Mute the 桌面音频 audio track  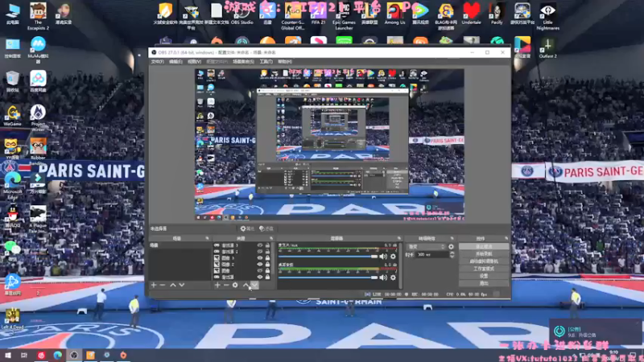383,278
